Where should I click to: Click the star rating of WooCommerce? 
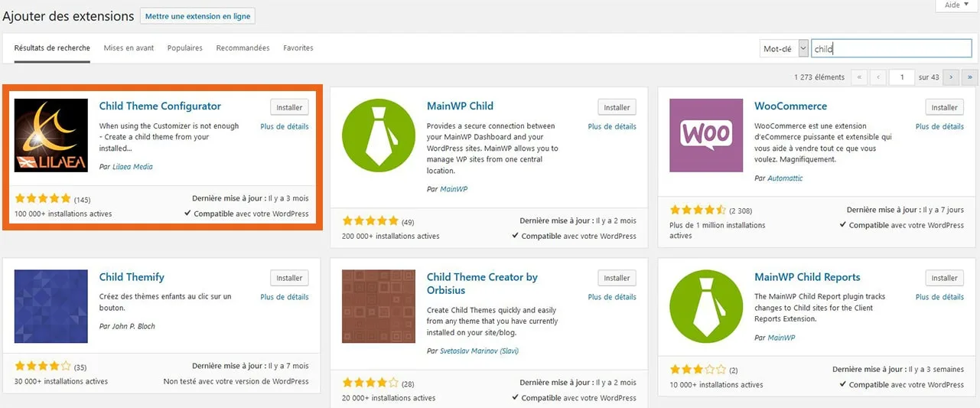[698, 209]
